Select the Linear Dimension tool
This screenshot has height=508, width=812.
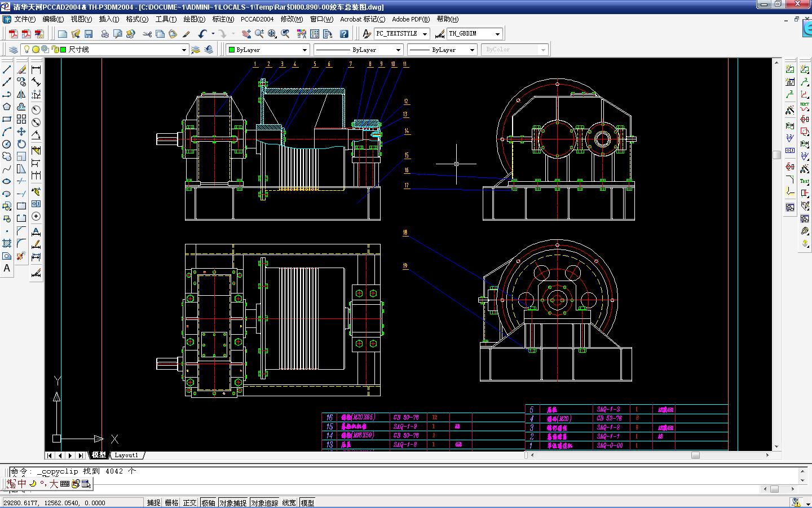click(x=36, y=69)
